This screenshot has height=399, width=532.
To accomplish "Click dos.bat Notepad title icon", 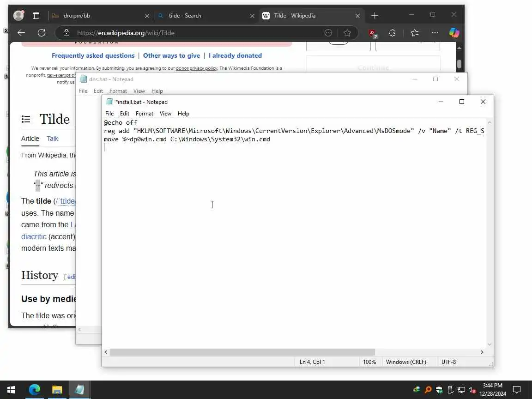I will (84, 79).
